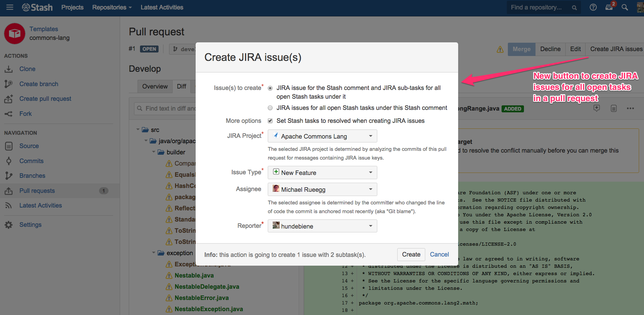Open the hamburger menu in the header
This screenshot has height=315, width=644.
click(x=10, y=7)
